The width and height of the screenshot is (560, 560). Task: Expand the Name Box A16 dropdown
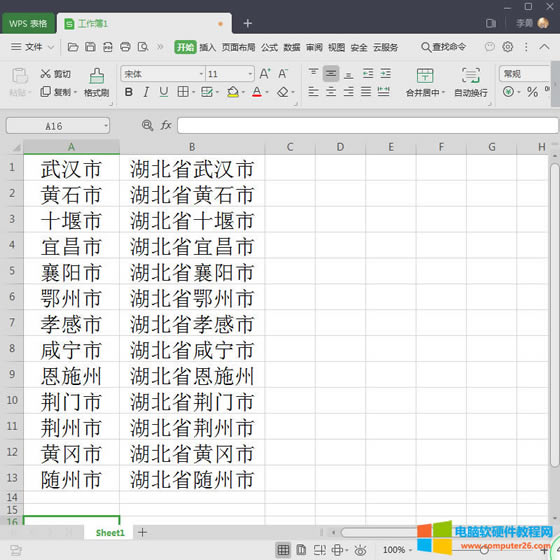coord(106,126)
